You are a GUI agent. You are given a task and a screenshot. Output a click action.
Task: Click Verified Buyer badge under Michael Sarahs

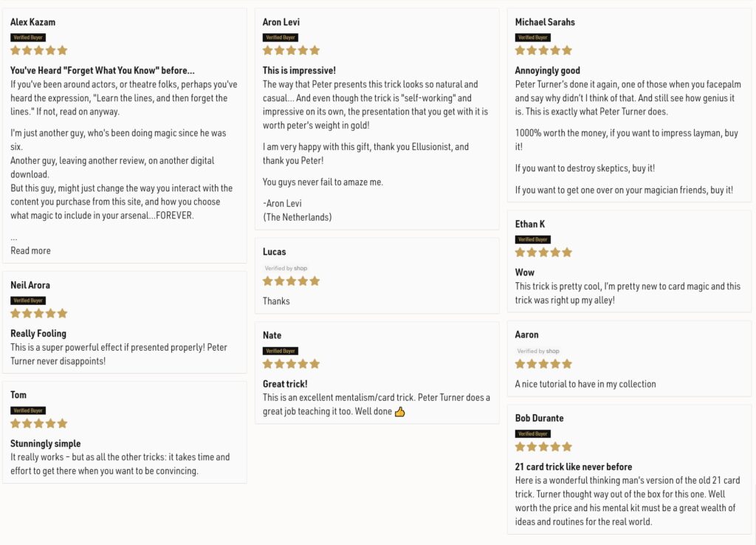point(533,38)
